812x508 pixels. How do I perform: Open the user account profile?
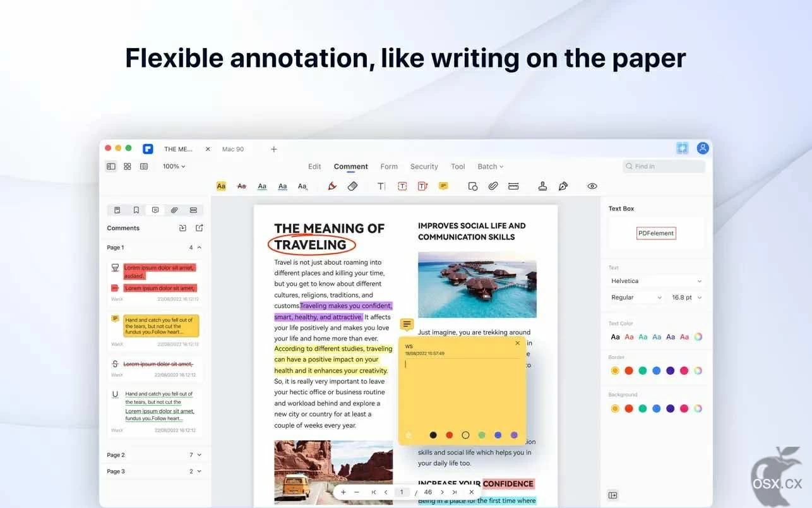pyautogui.click(x=703, y=148)
